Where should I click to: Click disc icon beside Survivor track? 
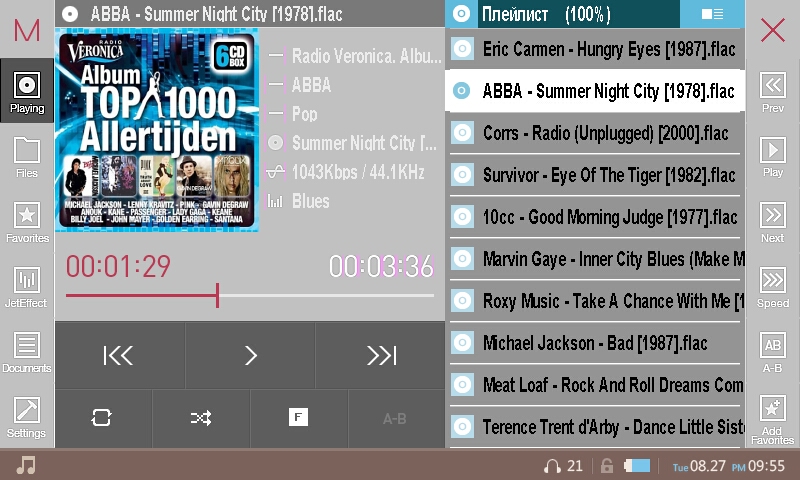pyautogui.click(x=462, y=175)
